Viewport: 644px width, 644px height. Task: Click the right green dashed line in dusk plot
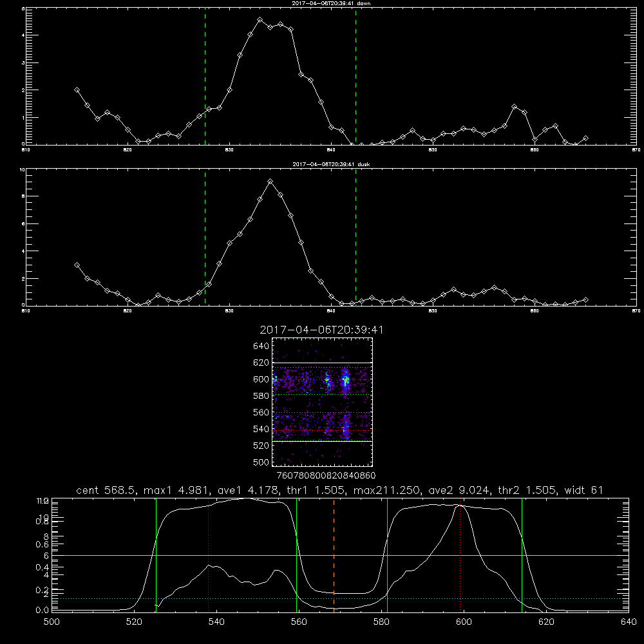coord(355,238)
